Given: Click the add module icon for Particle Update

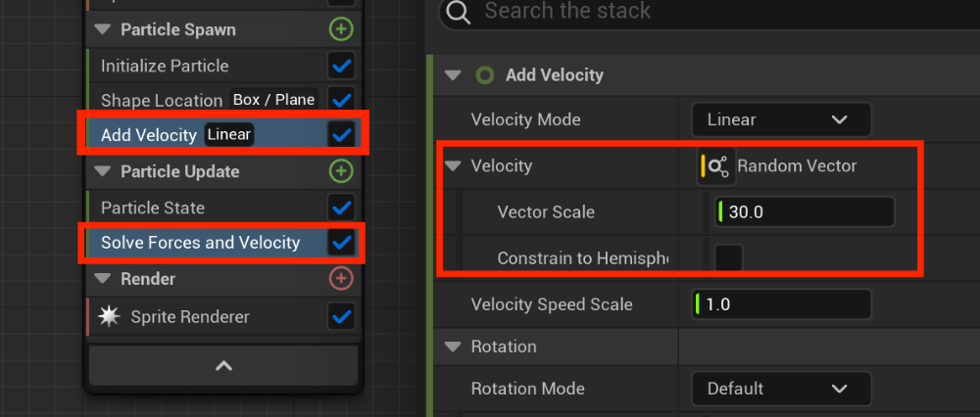Looking at the screenshot, I should point(340,171).
